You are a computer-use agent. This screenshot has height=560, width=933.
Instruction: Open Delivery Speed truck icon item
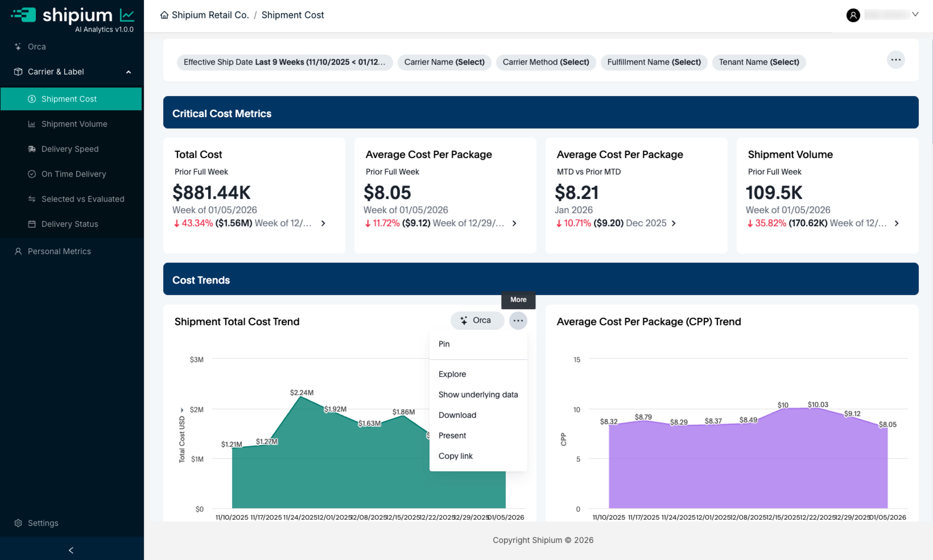(x=32, y=149)
